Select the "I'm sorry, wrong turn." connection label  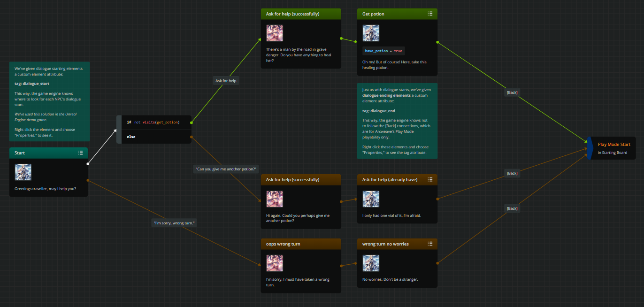174,223
